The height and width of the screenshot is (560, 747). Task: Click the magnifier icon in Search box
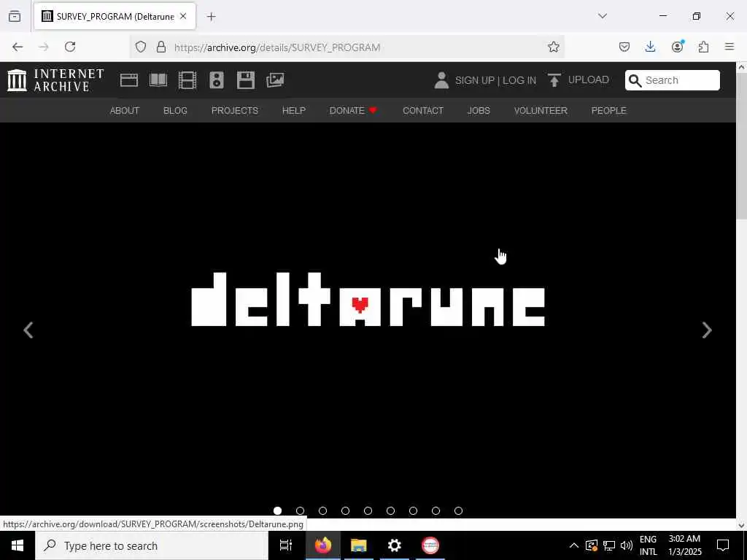click(635, 80)
